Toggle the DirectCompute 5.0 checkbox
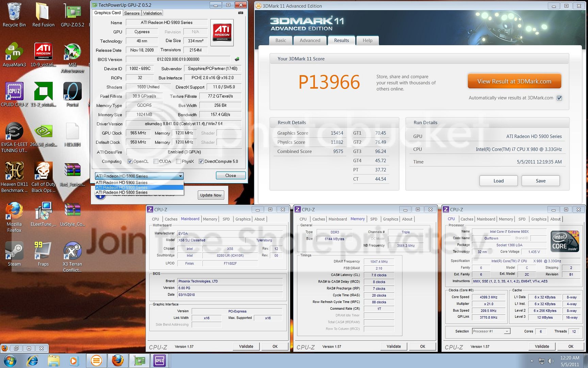Viewport: 588px width, 368px height. tap(201, 162)
